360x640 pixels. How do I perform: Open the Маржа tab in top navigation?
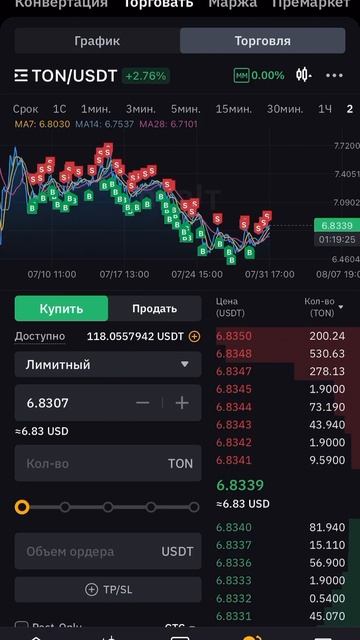pos(233,4)
